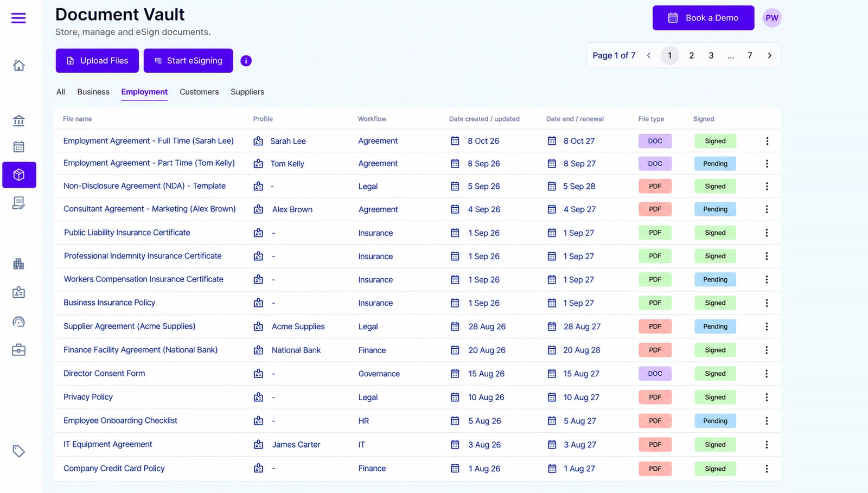
Task: Click Pending status for Employee Onboarding Checklist
Action: [x=715, y=421]
